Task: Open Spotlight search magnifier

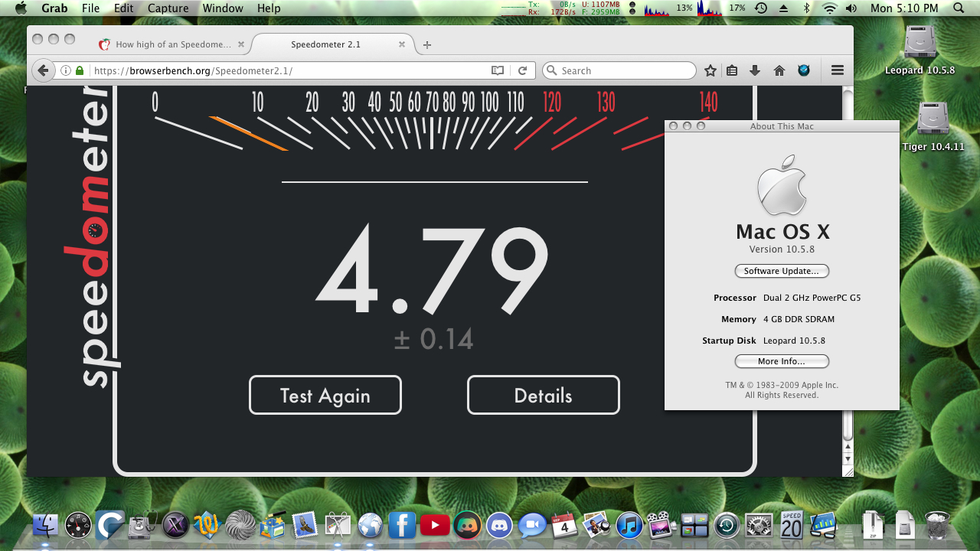Action: pos(959,8)
